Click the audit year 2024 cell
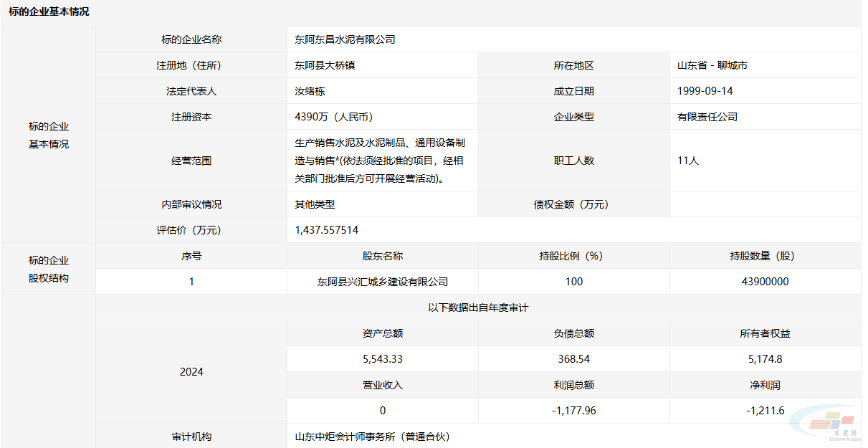 point(191,371)
